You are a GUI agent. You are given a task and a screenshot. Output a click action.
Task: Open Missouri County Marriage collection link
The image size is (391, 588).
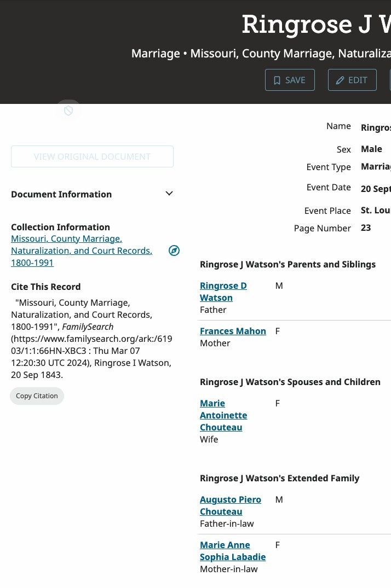82,251
